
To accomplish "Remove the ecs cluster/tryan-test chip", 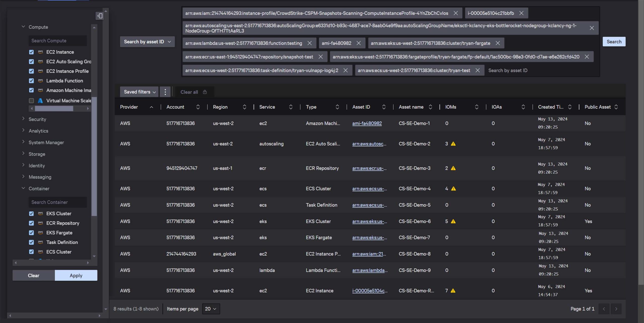I will click(477, 70).
